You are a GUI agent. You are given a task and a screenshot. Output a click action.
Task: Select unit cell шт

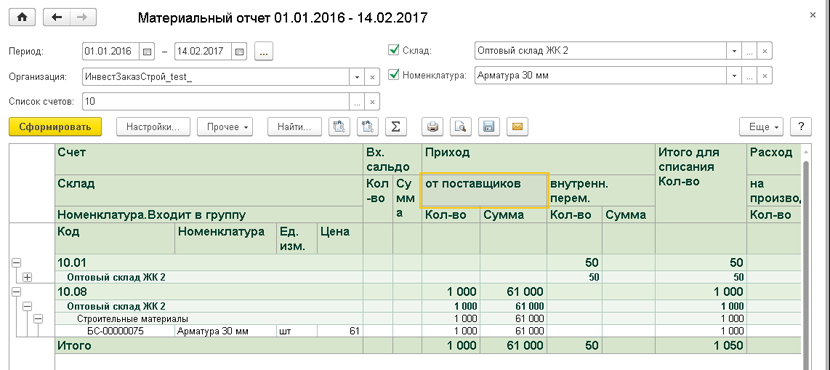click(x=296, y=331)
